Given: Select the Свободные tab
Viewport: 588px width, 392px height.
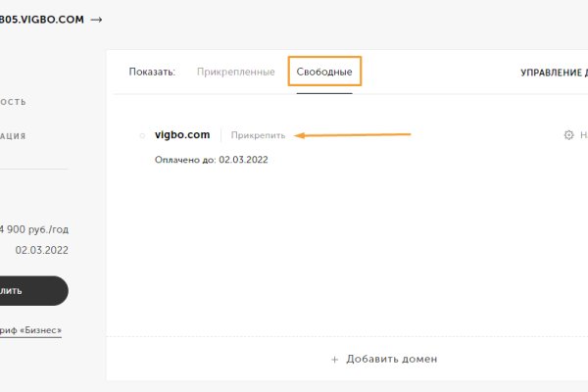Looking at the screenshot, I should click(x=324, y=73).
